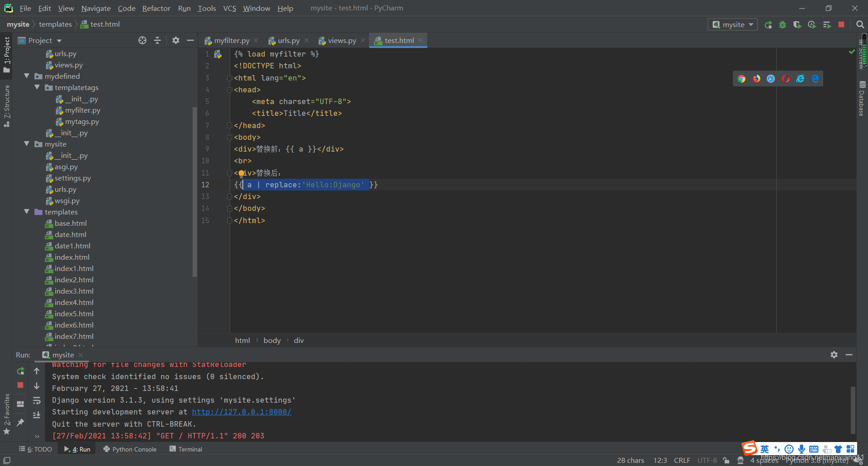Open the file in Firefox browser
Image resolution: width=868 pixels, height=466 pixels.
point(756,79)
